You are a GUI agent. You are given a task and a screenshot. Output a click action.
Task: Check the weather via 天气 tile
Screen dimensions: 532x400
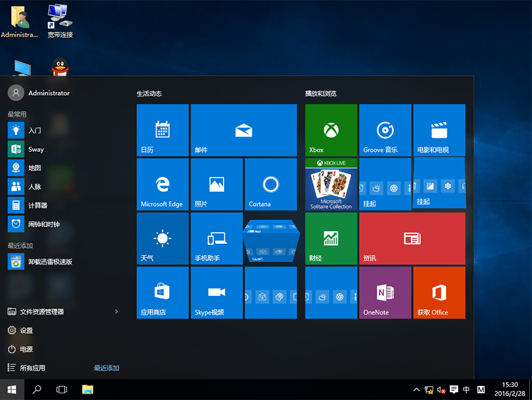pos(162,238)
